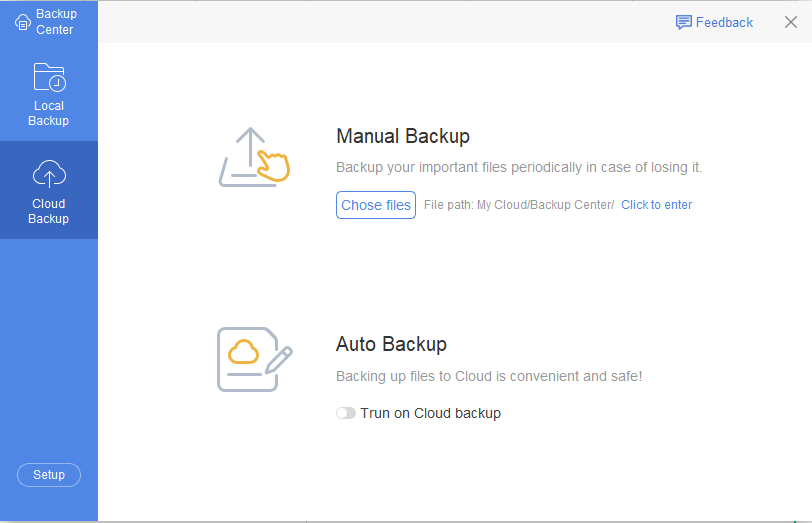The height and width of the screenshot is (523, 812).
Task: Open Setup from the sidebar
Action: pyautogui.click(x=49, y=475)
